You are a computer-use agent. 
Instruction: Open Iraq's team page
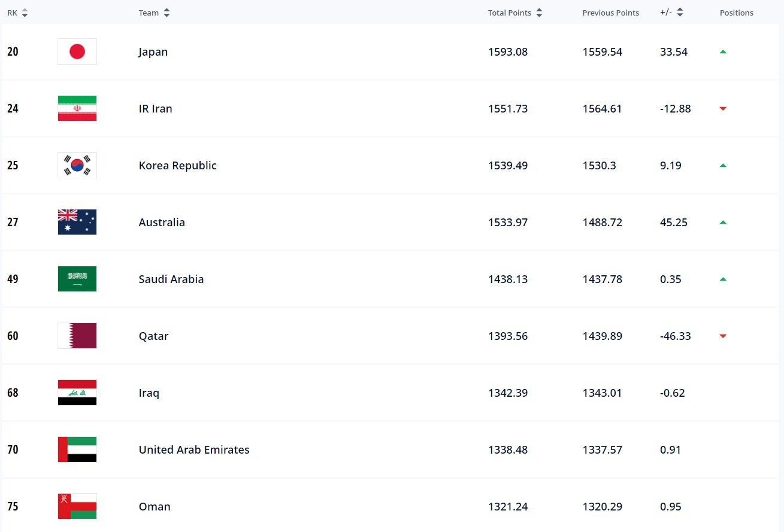pos(149,393)
